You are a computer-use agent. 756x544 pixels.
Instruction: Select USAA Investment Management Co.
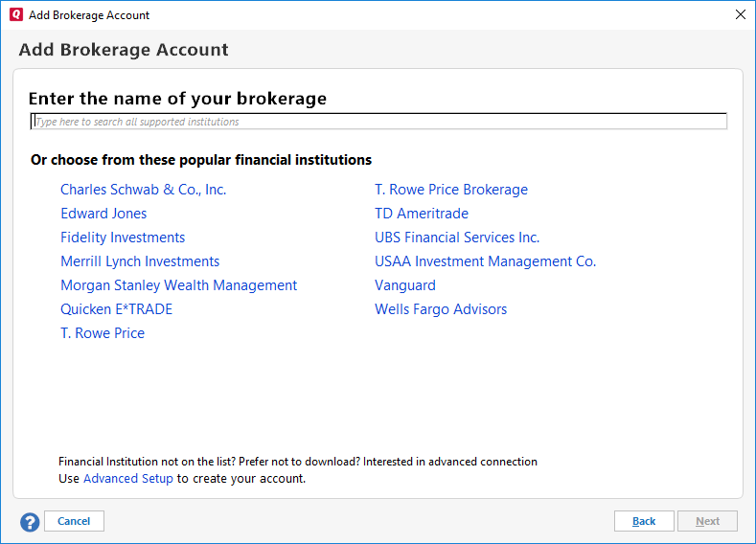click(485, 261)
